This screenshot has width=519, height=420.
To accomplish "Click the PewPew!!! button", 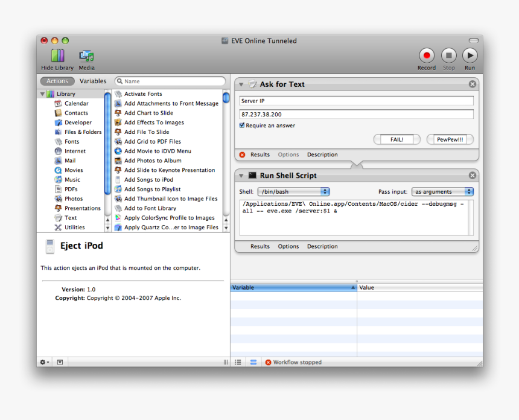I will tap(450, 139).
